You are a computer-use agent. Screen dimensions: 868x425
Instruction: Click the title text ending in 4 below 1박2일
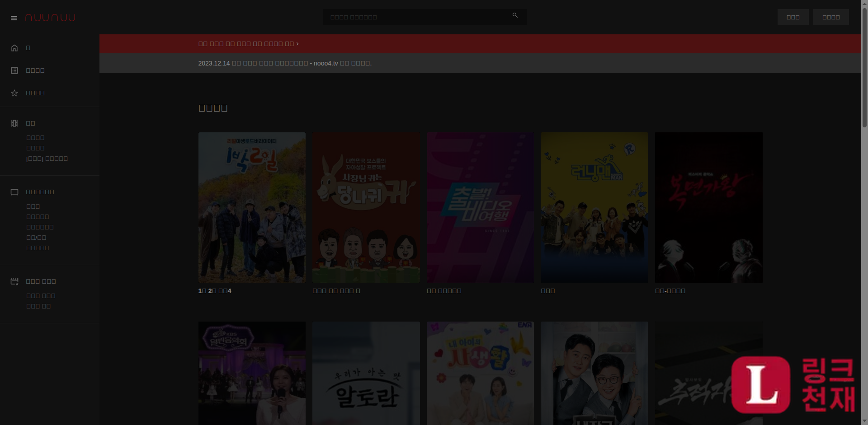pos(215,291)
